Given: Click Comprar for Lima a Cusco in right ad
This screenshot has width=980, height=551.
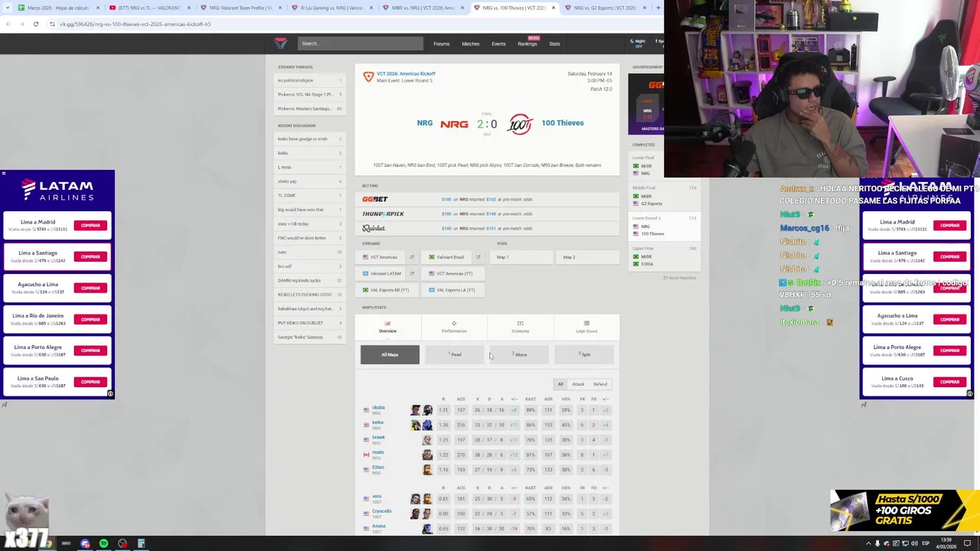Looking at the screenshot, I should pyautogui.click(x=949, y=382).
